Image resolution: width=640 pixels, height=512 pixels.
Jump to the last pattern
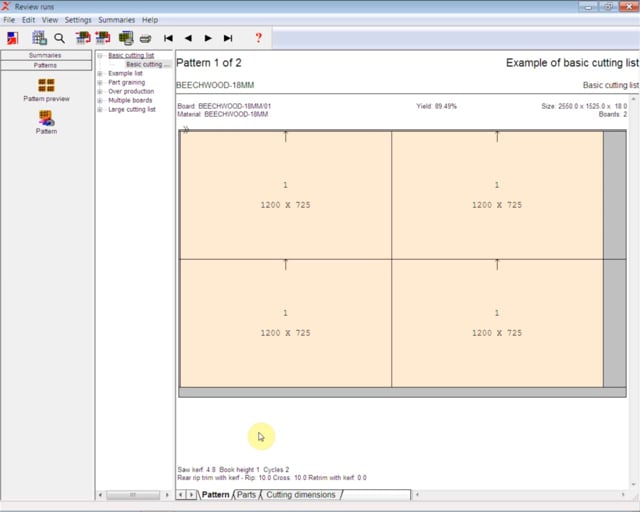[x=228, y=38]
